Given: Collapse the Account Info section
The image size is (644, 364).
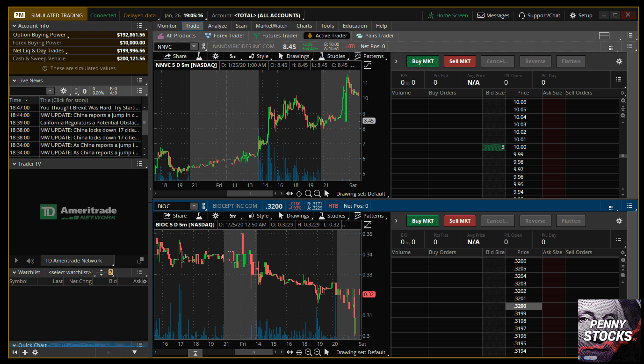Looking at the screenshot, I should tap(14, 26).
